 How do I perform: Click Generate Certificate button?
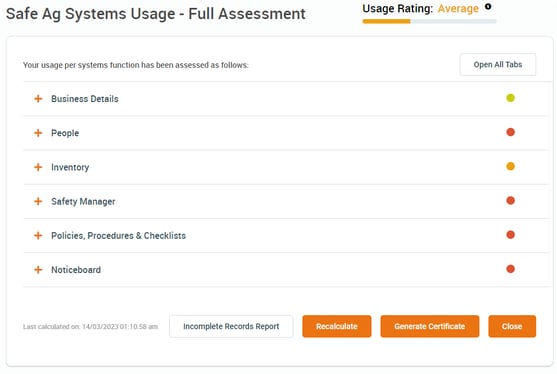pos(429,326)
